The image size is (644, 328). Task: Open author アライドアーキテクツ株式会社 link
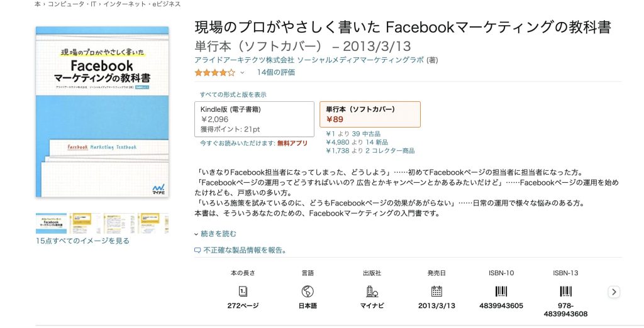pyautogui.click(x=245, y=60)
